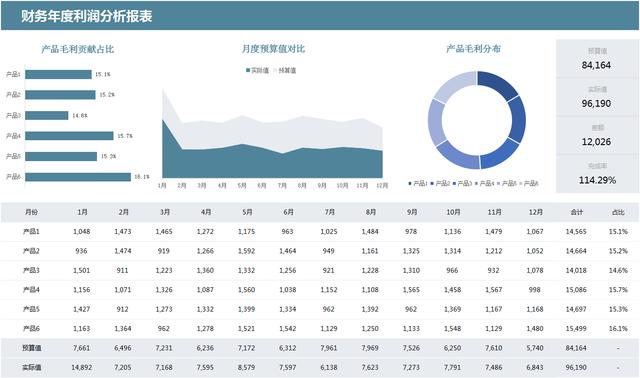The height and width of the screenshot is (378, 640).
Task: Click the 月份 table header cell
Action: pyautogui.click(x=31, y=212)
